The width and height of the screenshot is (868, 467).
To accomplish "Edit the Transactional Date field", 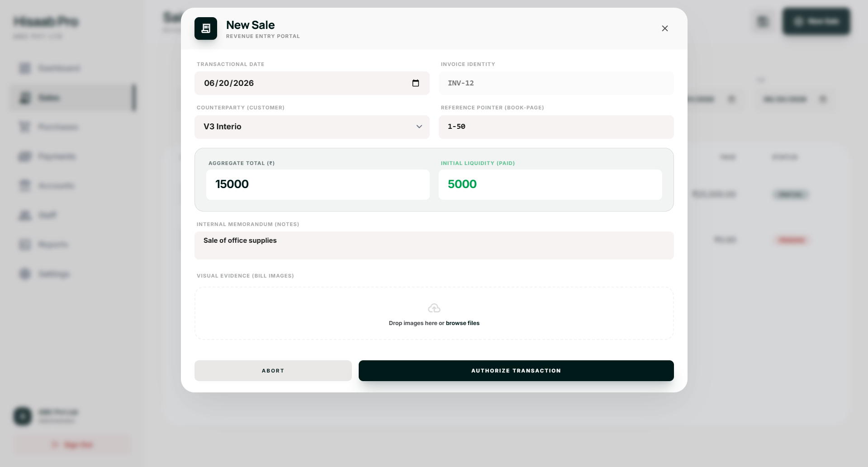I will [312, 83].
